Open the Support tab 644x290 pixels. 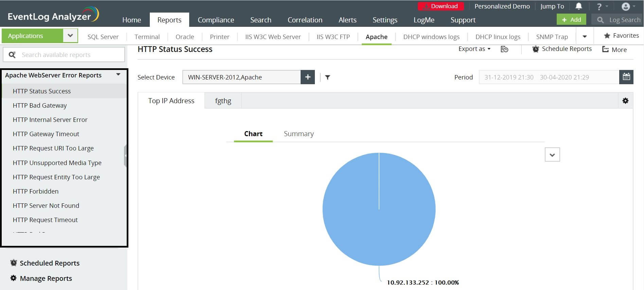pyautogui.click(x=463, y=20)
